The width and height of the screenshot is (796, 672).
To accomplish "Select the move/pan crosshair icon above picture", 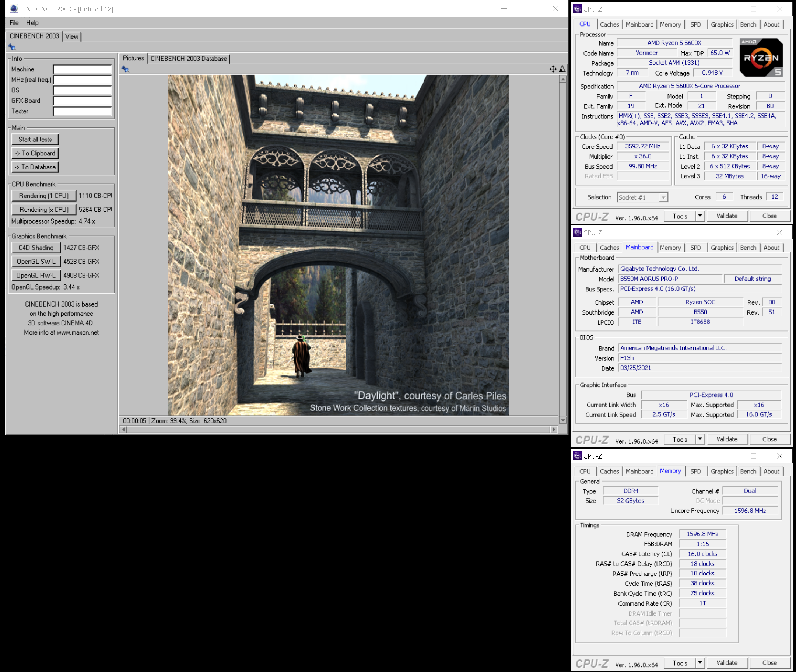I will [553, 69].
